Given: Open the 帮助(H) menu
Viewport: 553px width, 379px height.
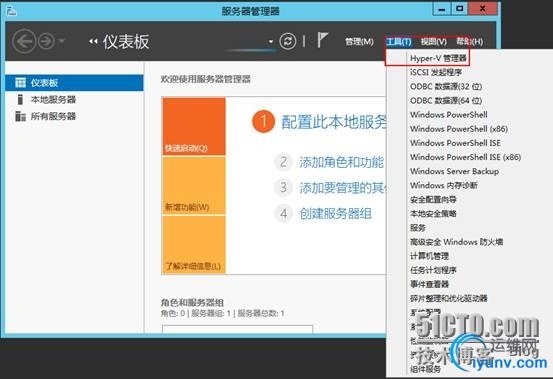Looking at the screenshot, I should pos(469,42).
